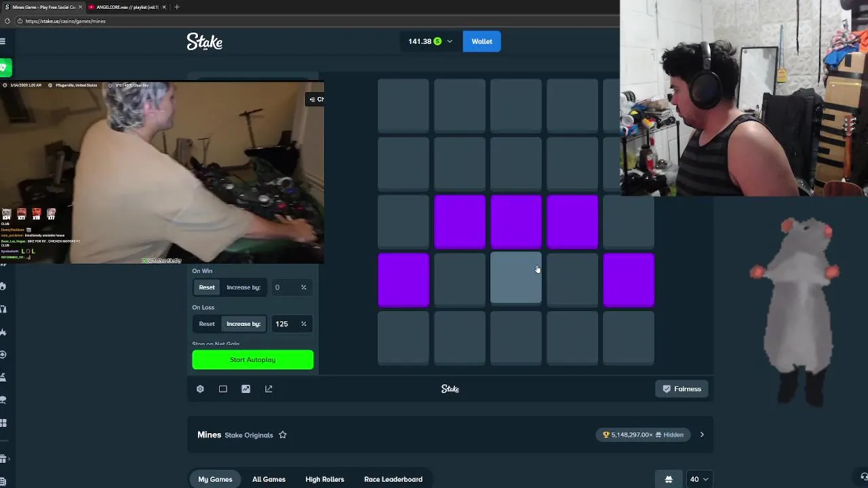This screenshot has width=868, height=488.
Task: Pop out the game window icon
Action: coord(269,389)
